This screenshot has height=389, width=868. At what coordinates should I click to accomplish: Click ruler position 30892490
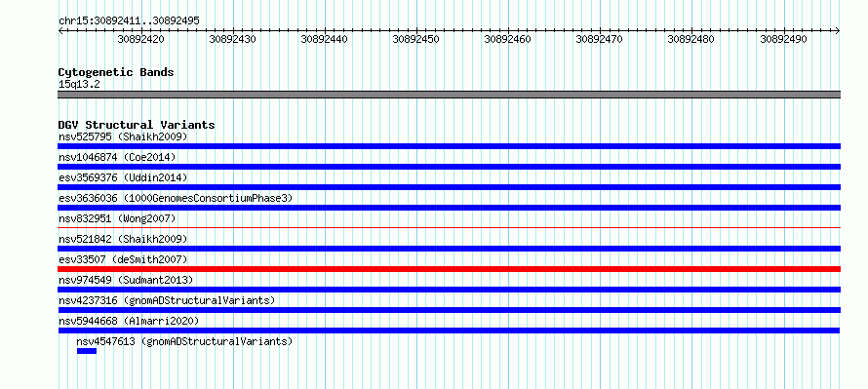click(783, 39)
